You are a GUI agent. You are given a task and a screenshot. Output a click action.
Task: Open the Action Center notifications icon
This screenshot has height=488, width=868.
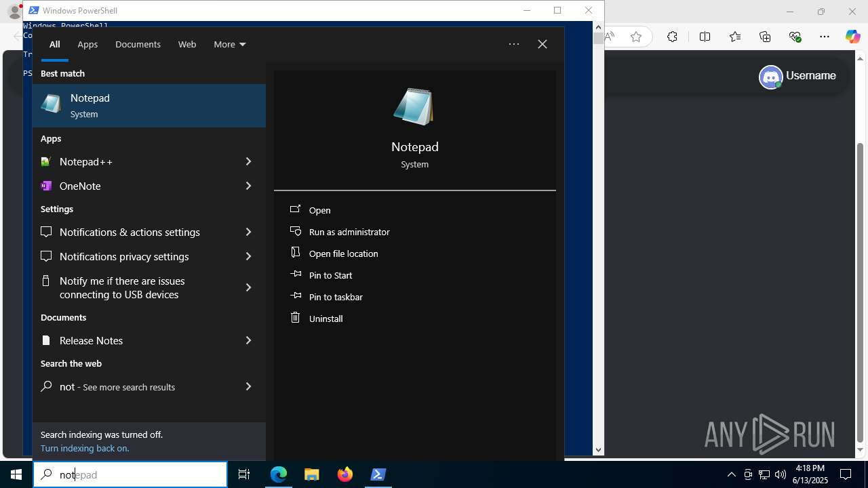coord(846,474)
